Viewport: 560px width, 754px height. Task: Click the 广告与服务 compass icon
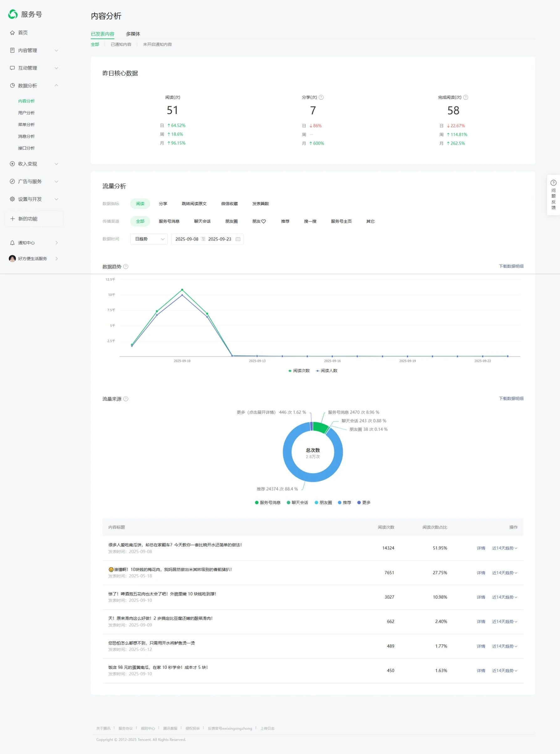(x=12, y=181)
